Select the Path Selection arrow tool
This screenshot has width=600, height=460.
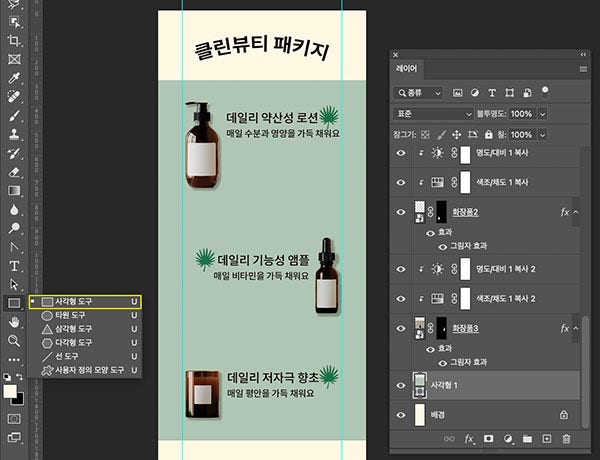pyautogui.click(x=14, y=284)
